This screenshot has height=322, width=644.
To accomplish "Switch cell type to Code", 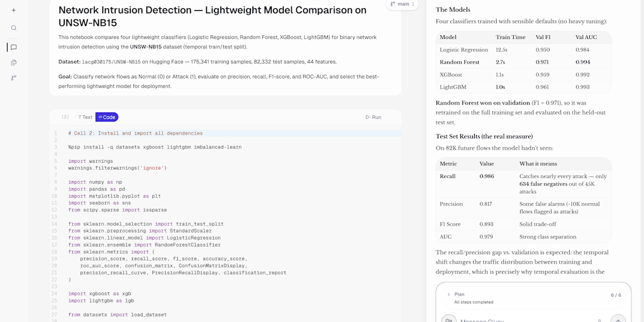I will 107,117.
